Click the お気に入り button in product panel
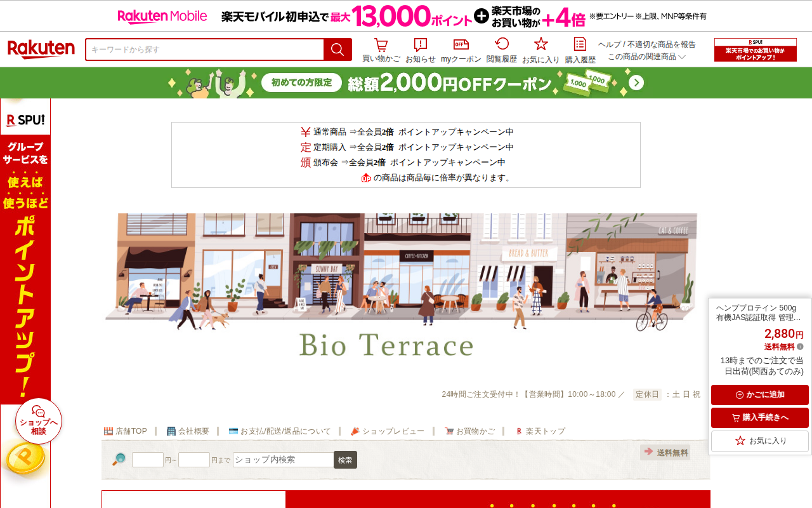 coord(760,441)
